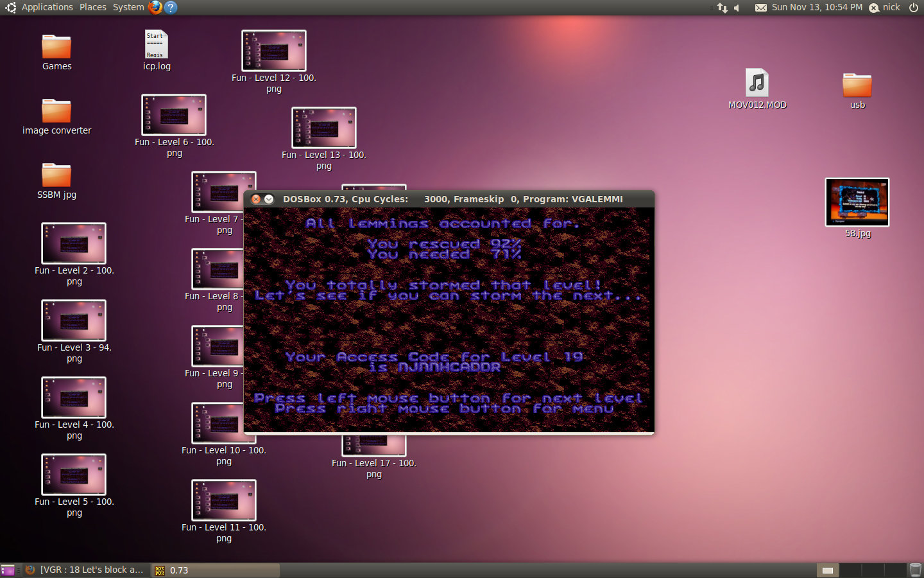Open the SSBM jpg folder
Viewport: 924px width, 578px height.
coord(56,176)
